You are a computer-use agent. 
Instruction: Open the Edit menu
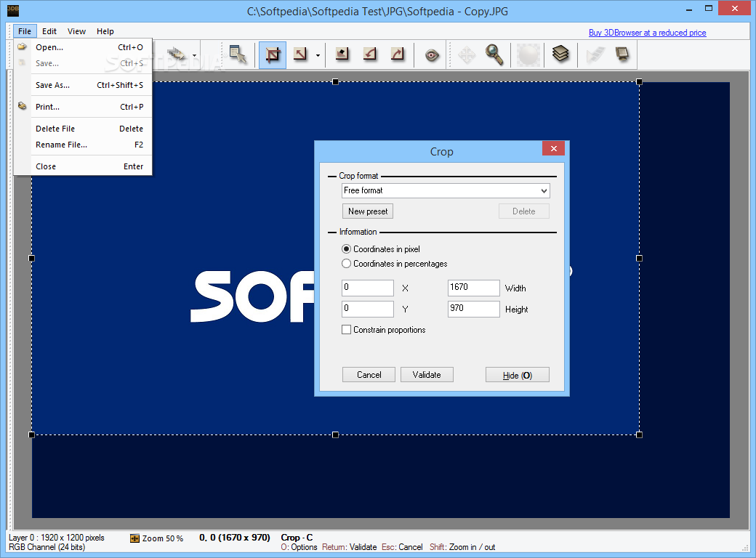click(49, 31)
